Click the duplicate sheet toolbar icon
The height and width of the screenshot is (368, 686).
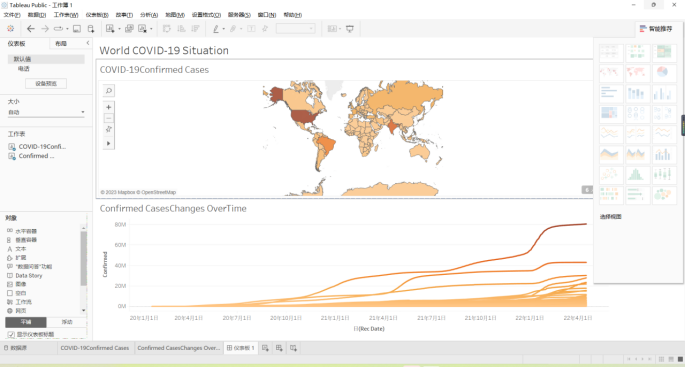pos(129,29)
